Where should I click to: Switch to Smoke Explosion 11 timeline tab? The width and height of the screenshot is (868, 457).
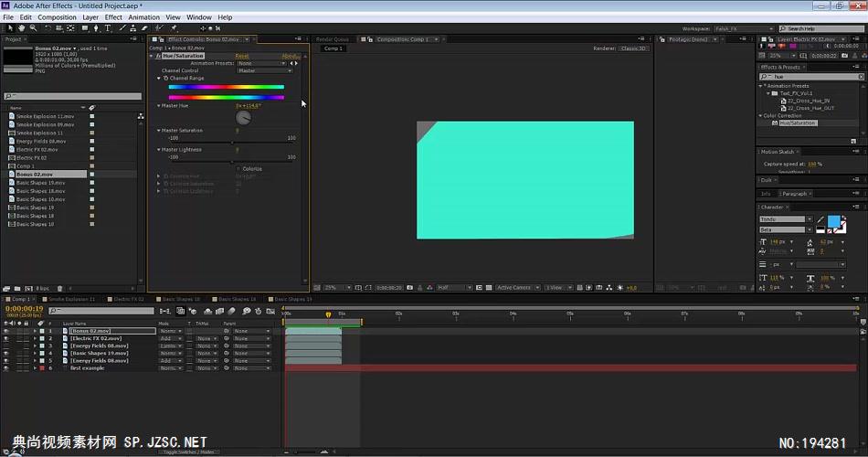point(71,299)
